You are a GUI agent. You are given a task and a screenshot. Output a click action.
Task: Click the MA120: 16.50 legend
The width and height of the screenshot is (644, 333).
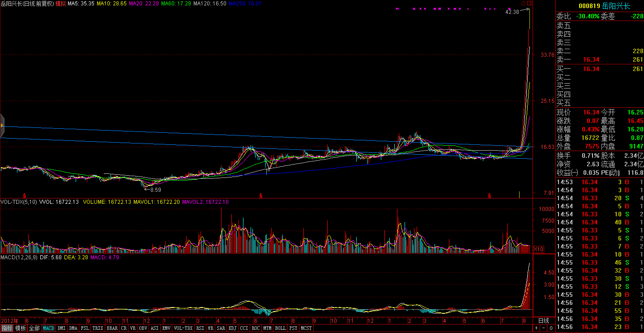(x=209, y=4)
